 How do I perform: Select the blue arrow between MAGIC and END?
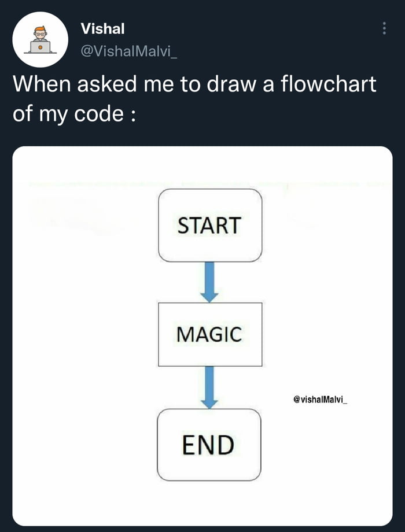click(x=209, y=387)
